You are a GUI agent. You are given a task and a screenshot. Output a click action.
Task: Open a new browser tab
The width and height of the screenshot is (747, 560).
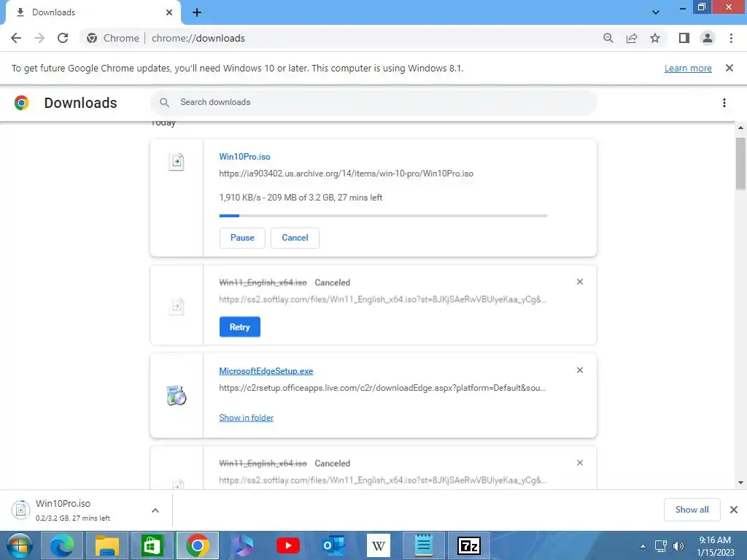(197, 12)
